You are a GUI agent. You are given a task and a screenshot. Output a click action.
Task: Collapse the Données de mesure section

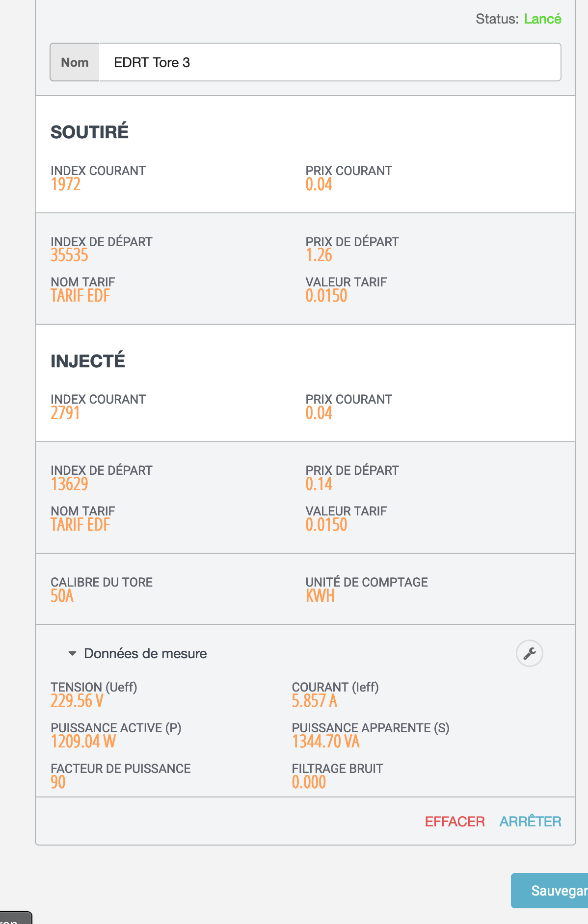(x=73, y=653)
